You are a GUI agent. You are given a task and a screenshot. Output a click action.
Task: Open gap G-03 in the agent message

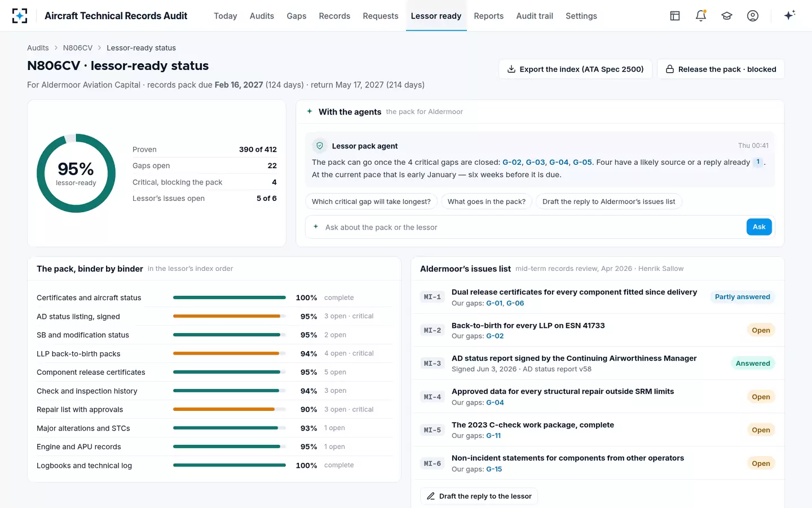[535, 162]
